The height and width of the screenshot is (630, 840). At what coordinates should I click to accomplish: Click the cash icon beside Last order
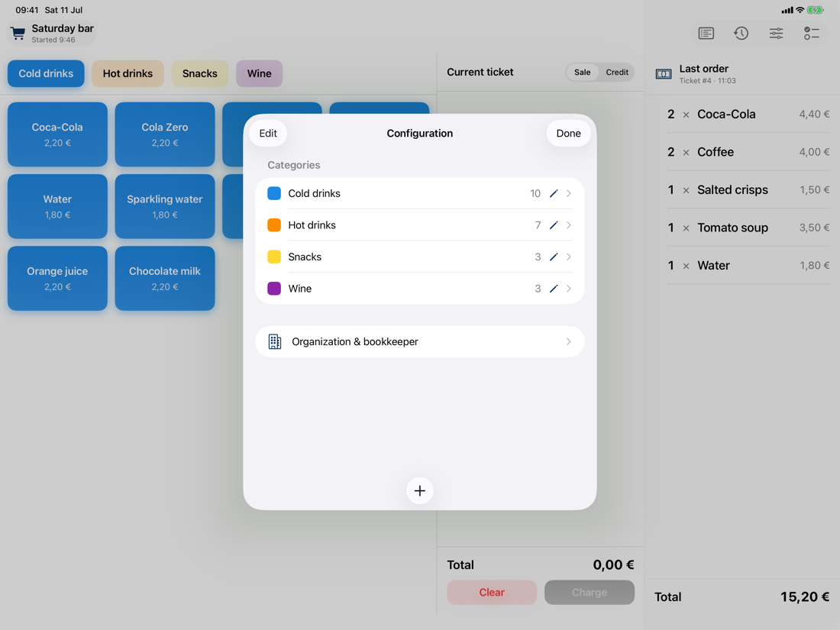663,74
